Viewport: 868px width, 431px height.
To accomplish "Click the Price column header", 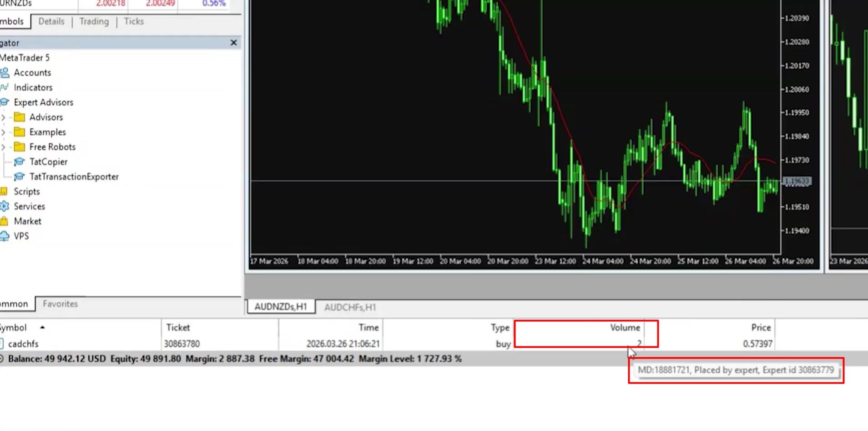I will click(x=710, y=328).
